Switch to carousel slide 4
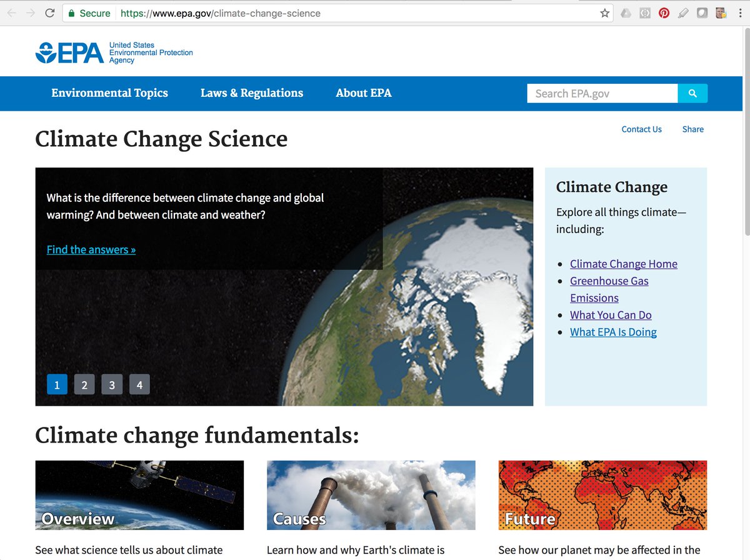The height and width of the screenshot is (560, 750). click(x=139, y=384)
